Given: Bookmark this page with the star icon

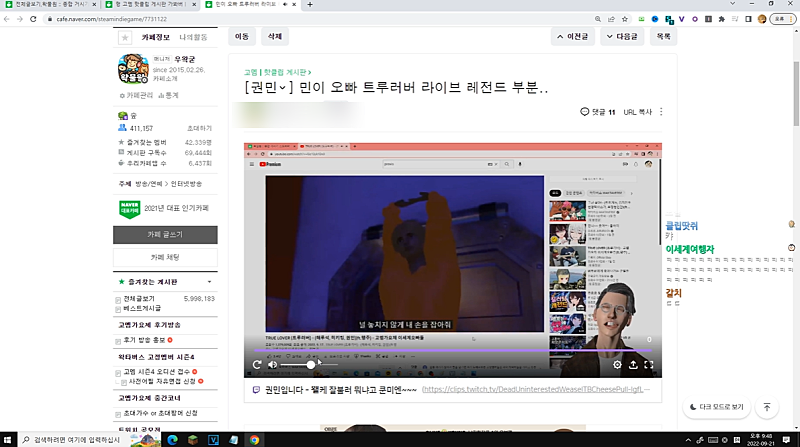Looking at the screenshot, I should 624,19.
